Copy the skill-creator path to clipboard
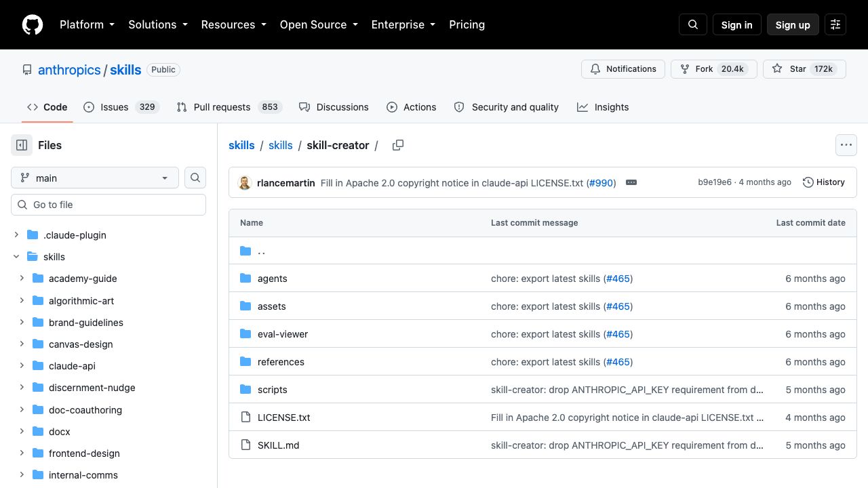 point(398,145)
